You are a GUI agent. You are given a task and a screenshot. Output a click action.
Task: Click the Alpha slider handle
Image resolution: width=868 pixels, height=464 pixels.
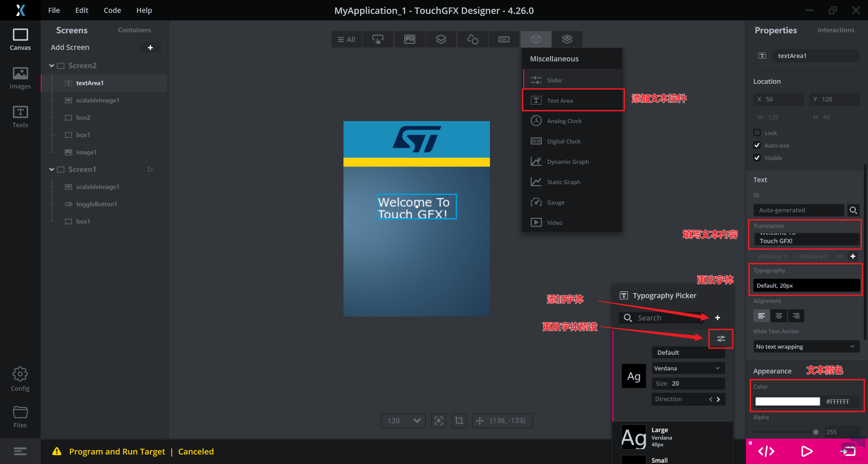click(x=815, y=432)
